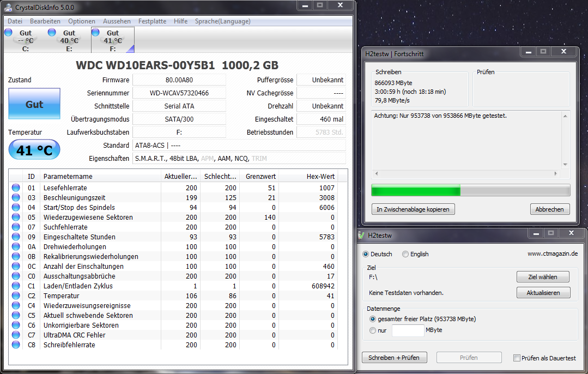
Task: Click the Seriennummer field WD-WCAV57320466
Action: pyautogui.click(x=179, y=93)
